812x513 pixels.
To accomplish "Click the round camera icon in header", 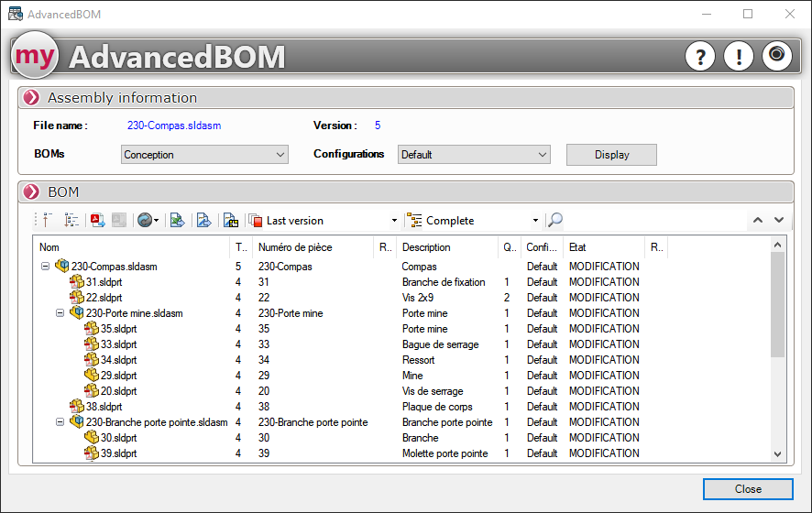I will point(777,56).
